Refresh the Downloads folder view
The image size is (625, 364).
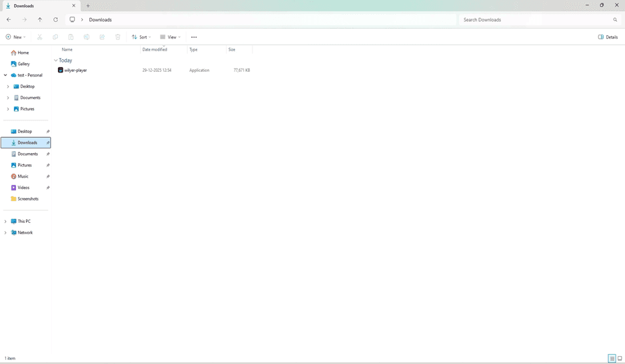[x=55, y=19]
